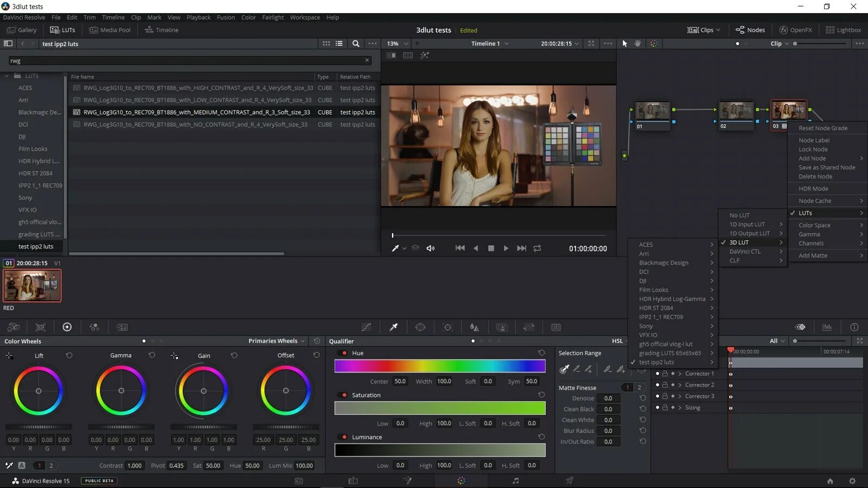
Task: Open the Gallery panel
Action: [22, 30]
